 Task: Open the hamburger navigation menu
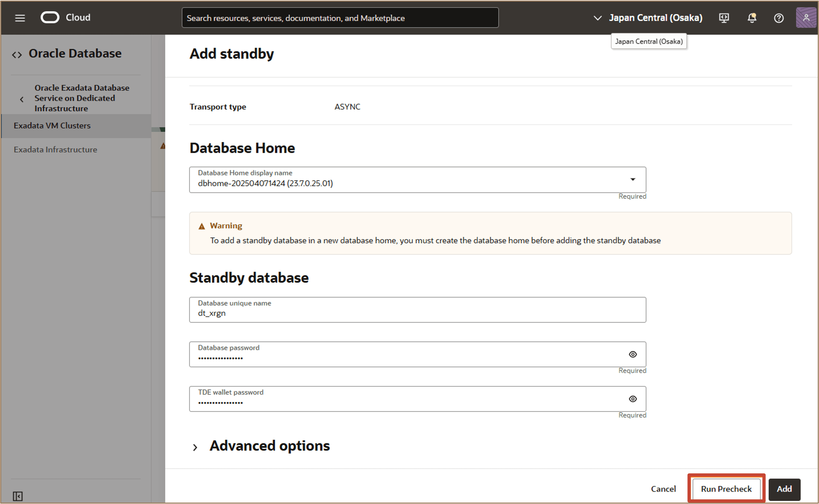[20, 18]
